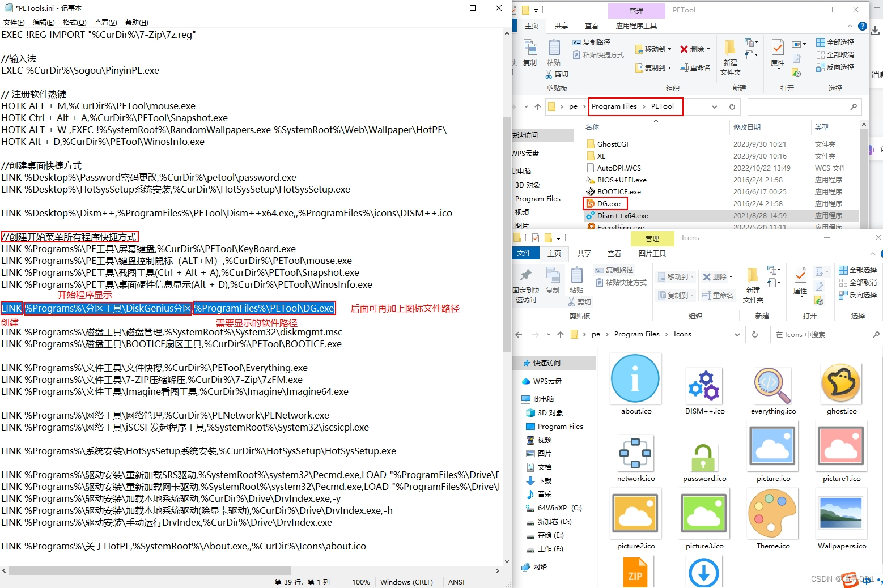Open recent locations dropdown in PETool window
Viewport: 883px width, 588px height.
coord(526,106)
